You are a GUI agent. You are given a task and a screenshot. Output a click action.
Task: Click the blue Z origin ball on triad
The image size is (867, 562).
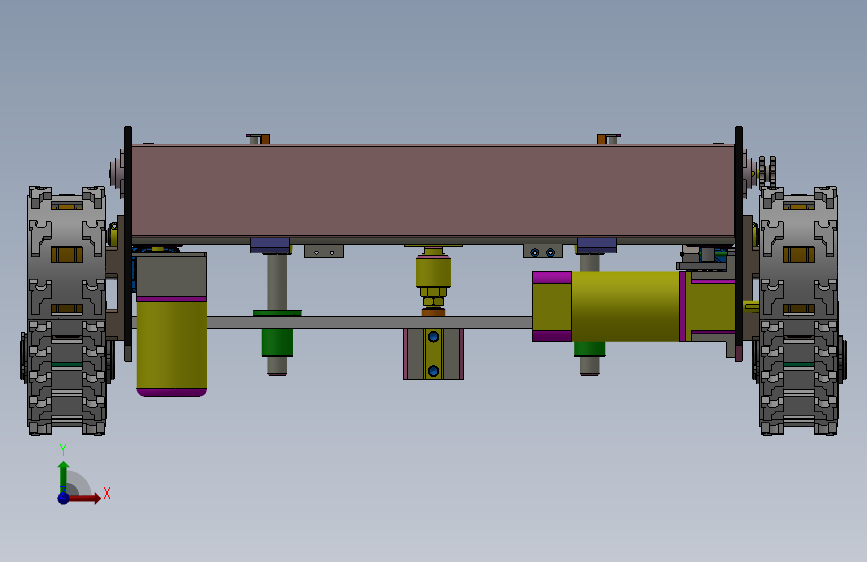(x=64, y=498)
